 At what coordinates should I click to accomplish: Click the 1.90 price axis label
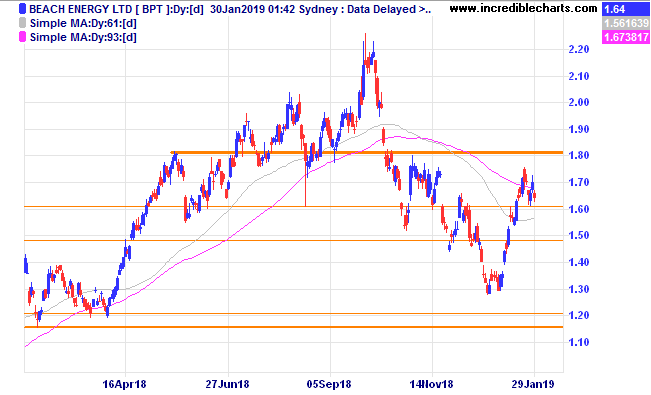[578, 130]
